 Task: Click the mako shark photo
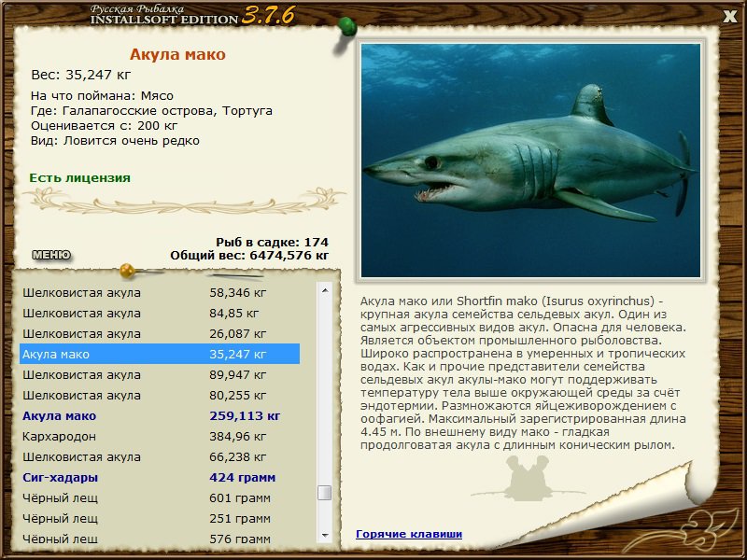530,161
